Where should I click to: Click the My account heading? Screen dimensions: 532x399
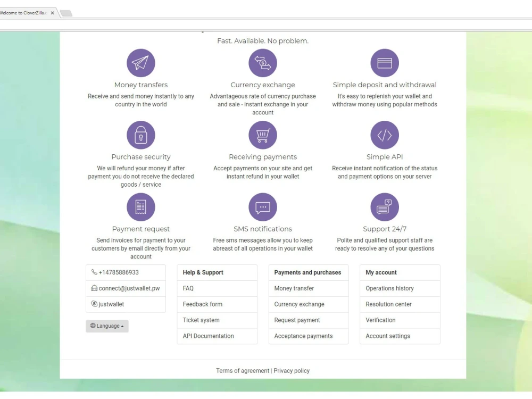coord(381,272)
